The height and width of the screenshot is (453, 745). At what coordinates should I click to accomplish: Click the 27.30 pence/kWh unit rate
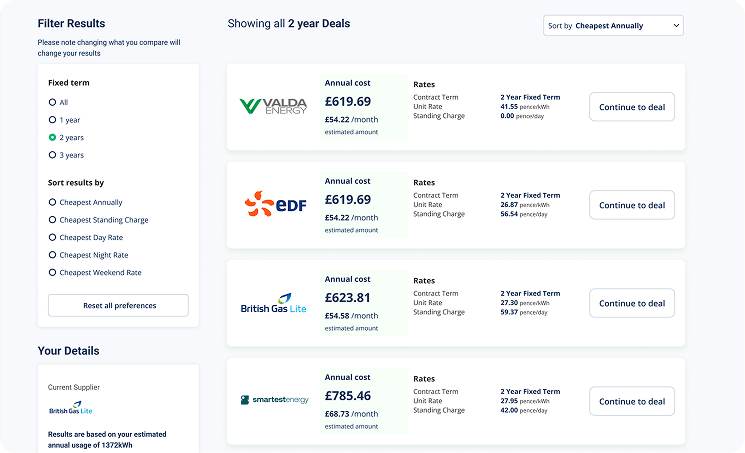(525, 303)
